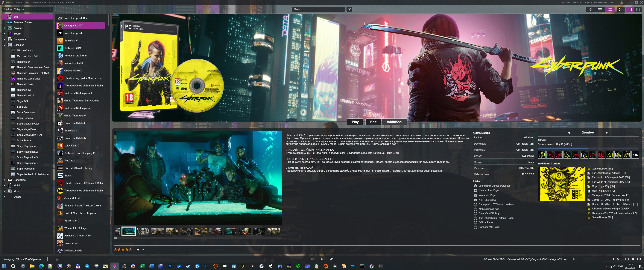
Task: Switch to the grid box view
Action: pos(590,9)
